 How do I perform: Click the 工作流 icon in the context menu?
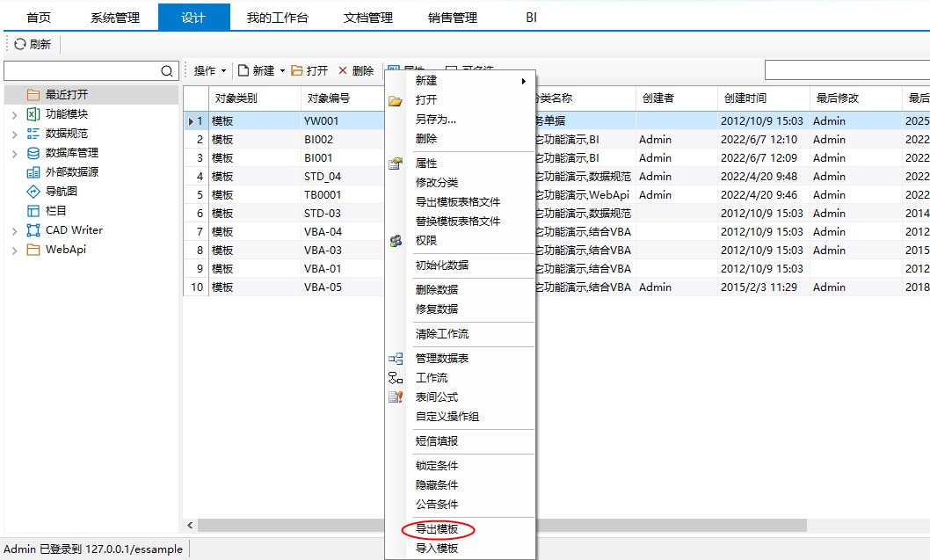(396, 378)
